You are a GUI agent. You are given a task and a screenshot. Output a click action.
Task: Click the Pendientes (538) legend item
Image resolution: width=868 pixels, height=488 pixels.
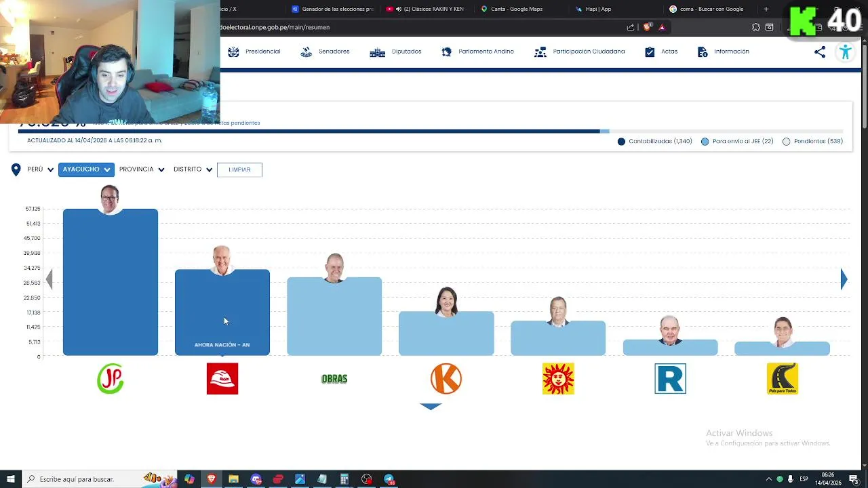(812, 142)
